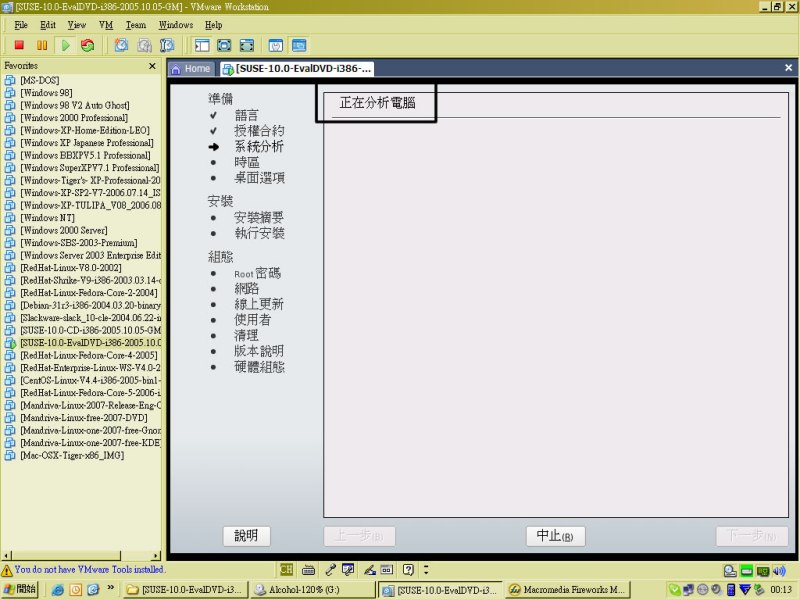Image resolution: width=800 pixels, height=600 pixels.
Task: Select [Windows 2000 Professional] favorite
Action: 74,118
